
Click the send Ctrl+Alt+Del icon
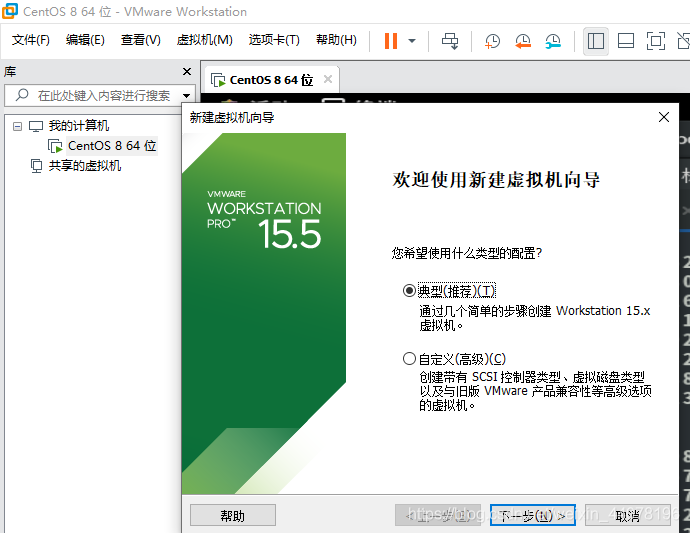pos(450,41)
